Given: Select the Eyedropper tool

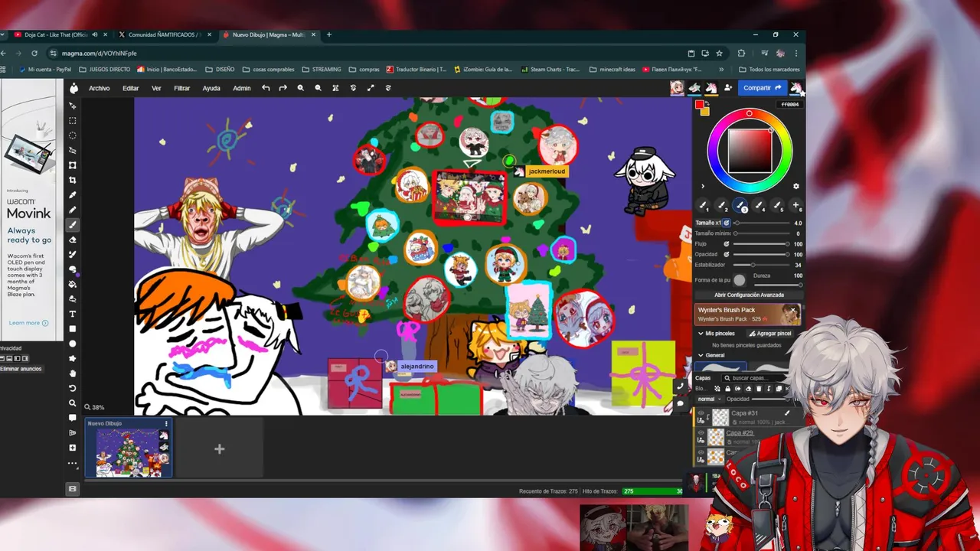Looking at the screenshot, I should click(73, 195).
